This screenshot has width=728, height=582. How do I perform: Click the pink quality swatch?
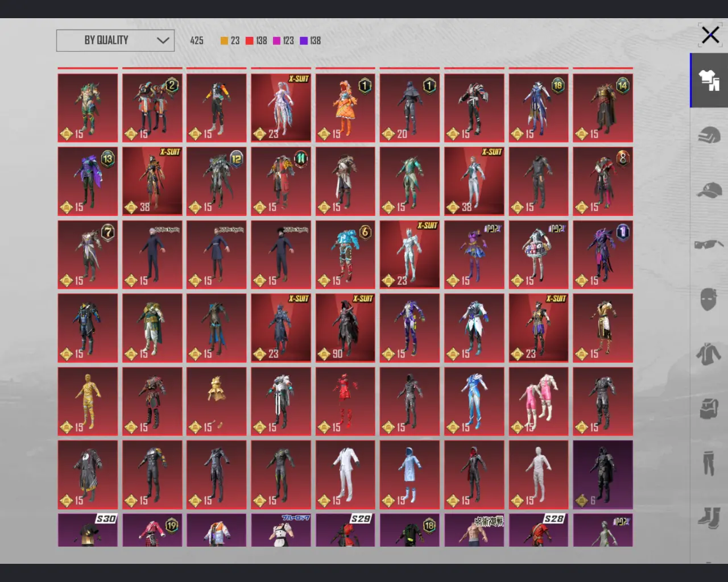(x=276, y=41)
